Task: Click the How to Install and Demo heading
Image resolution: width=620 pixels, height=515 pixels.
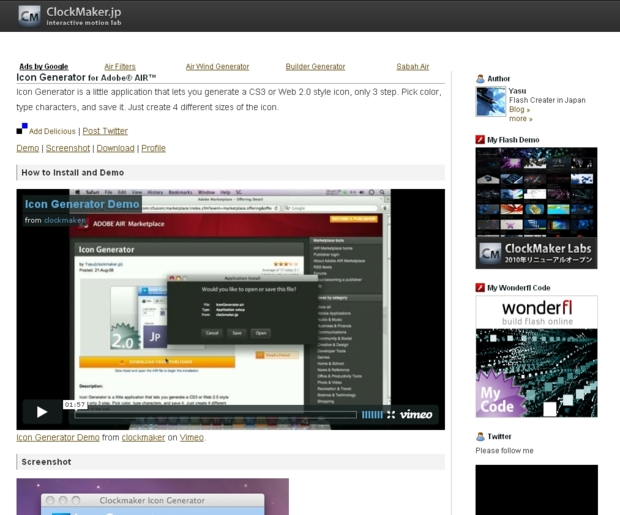Action: (x=72, y=172)
